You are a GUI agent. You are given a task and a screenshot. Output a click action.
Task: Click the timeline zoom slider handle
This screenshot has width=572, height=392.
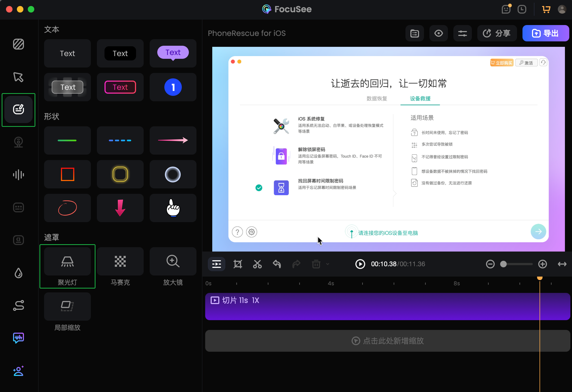click(x=503, y=264)
